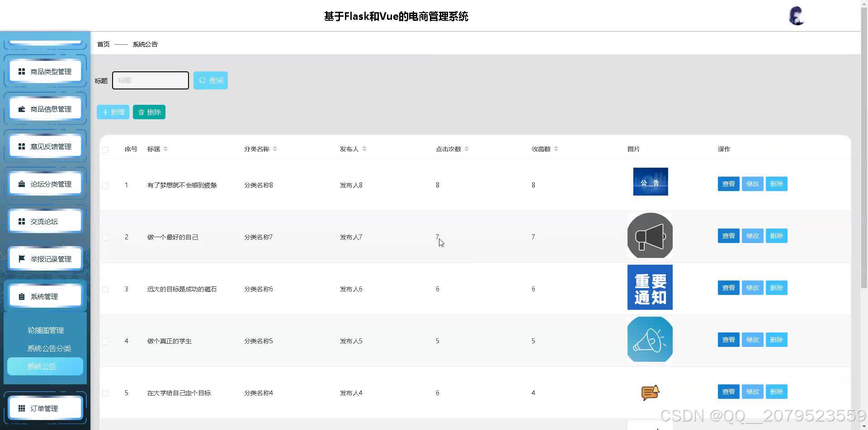
Task: Click the title text 在大学给自己定个目标
Action: click(179, 393)
